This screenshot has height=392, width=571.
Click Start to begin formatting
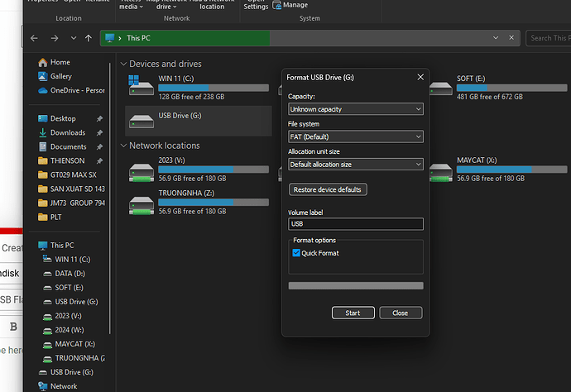pyautogui.click(x=353, y=313)
